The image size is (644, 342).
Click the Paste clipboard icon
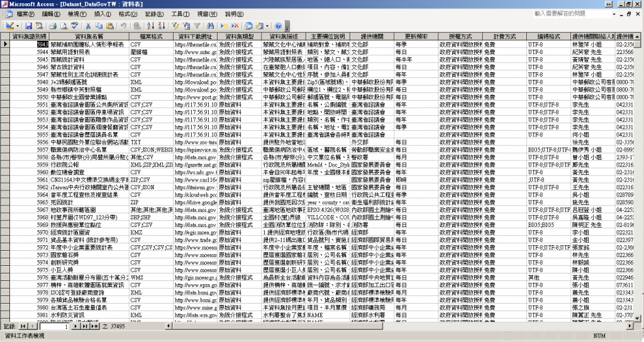(109, 26)
